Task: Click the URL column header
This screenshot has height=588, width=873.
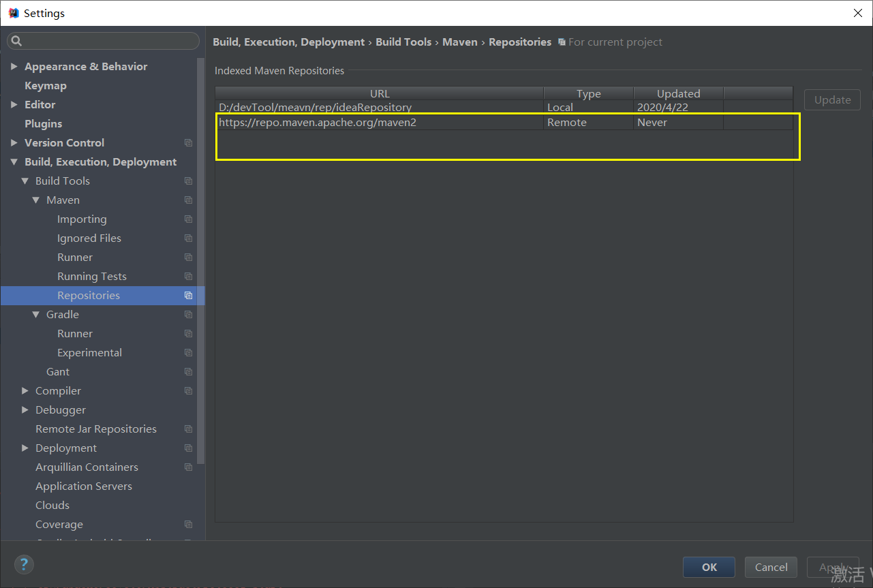Action: click(380, 93)
